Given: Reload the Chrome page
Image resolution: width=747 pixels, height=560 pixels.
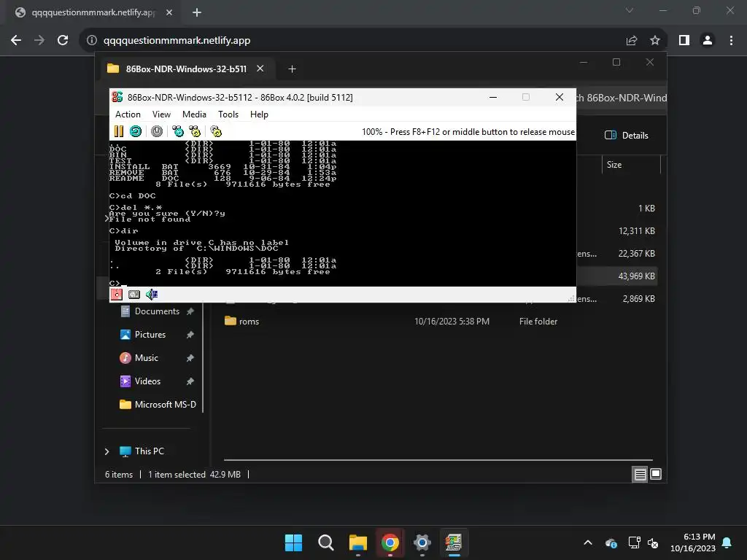Looking at the screenshot, I should (63, 41).
